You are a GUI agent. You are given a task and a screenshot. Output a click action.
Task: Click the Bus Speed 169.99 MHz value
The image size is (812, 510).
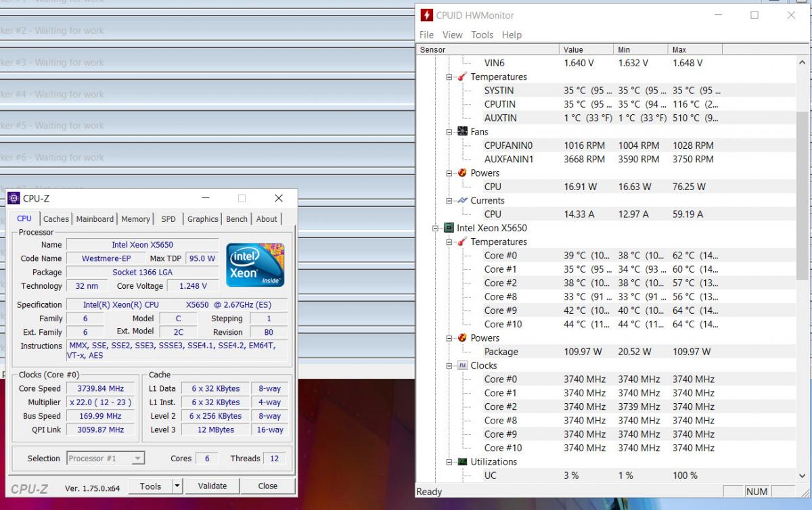tap(100, 416)
